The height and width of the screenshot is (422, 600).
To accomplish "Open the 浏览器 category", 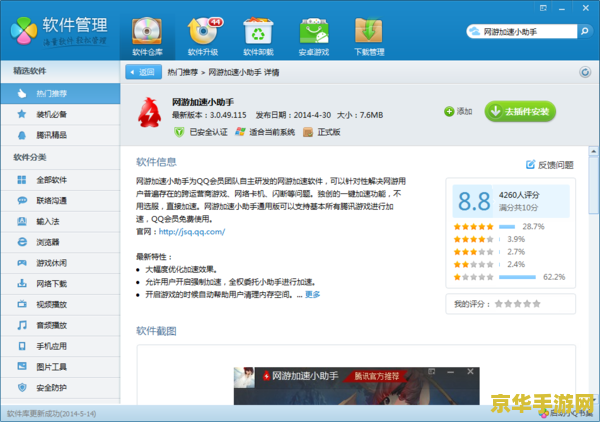I will coord(60,242).
